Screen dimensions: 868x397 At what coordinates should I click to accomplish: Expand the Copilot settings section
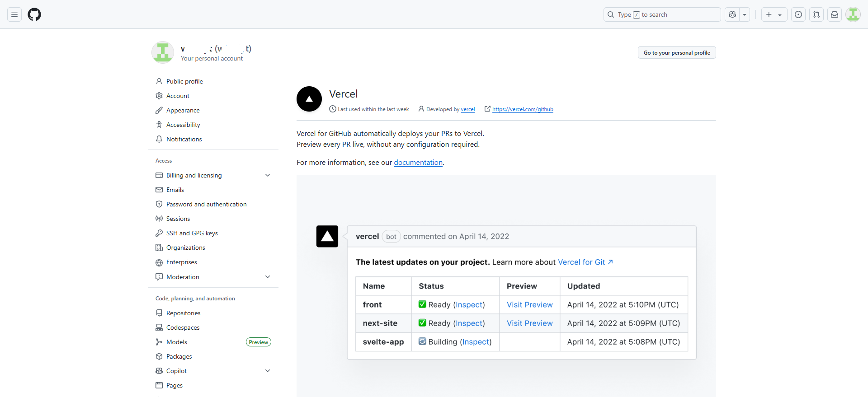(268, 371)
